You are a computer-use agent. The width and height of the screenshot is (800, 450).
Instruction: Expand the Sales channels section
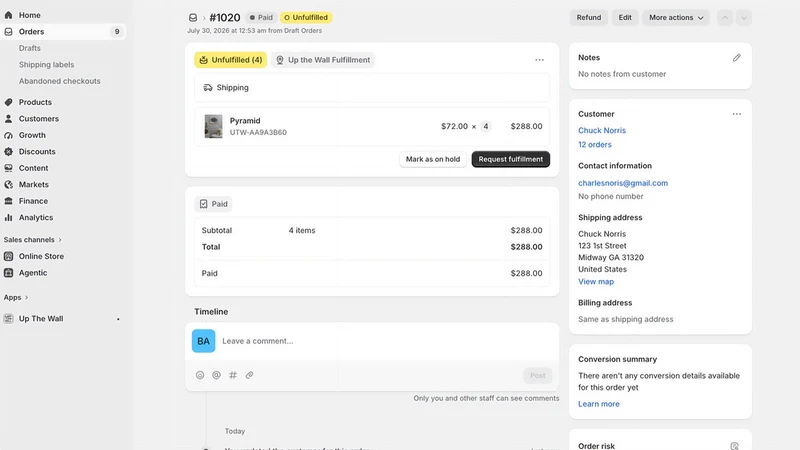(33, 240)
